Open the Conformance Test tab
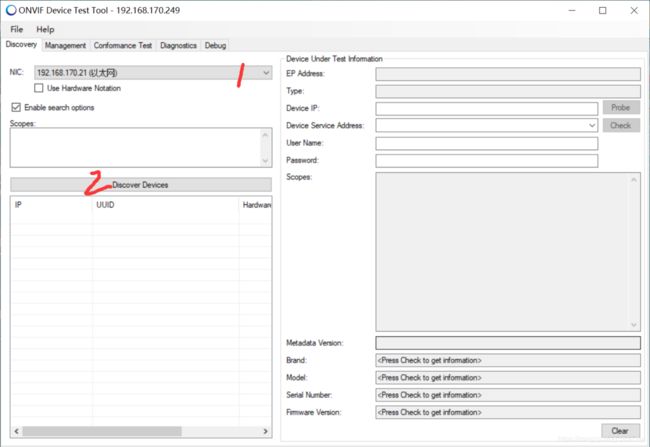The width and height of the screenshot is (650, 447). click(x=123, y=46)
